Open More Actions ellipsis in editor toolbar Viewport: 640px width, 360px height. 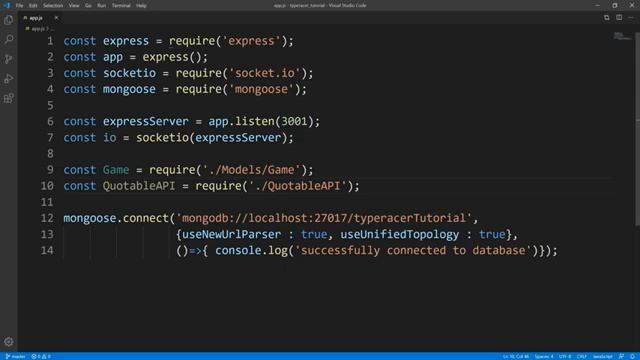pos(631,18)
